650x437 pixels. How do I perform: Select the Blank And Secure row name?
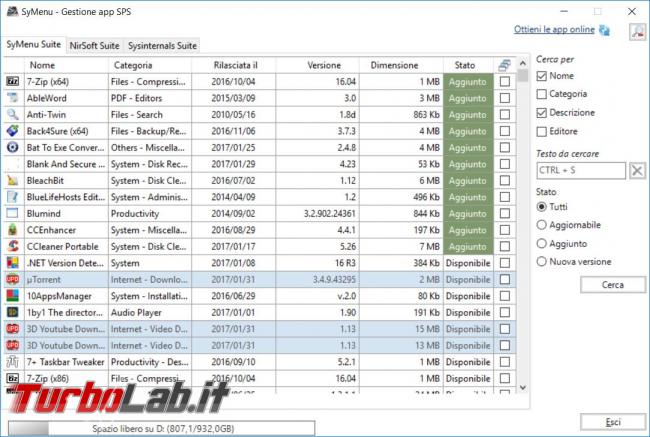coord(65,164)
